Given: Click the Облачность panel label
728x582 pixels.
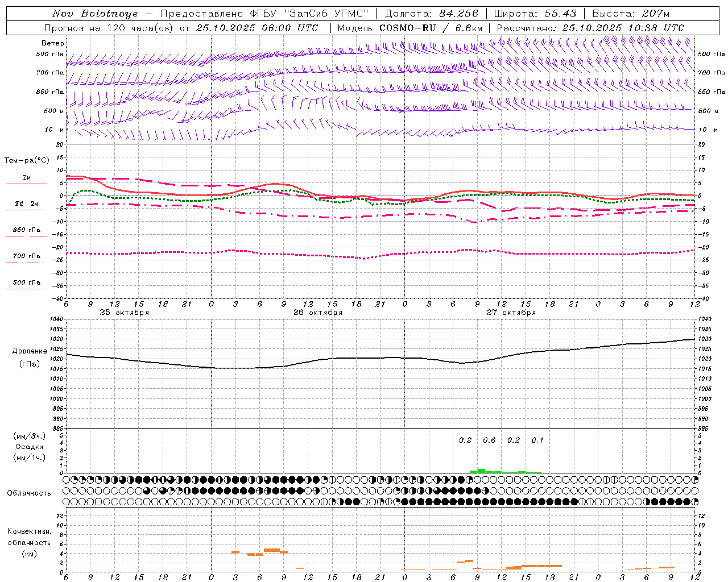Looking at the screenshot, I should tap(29, 493).
